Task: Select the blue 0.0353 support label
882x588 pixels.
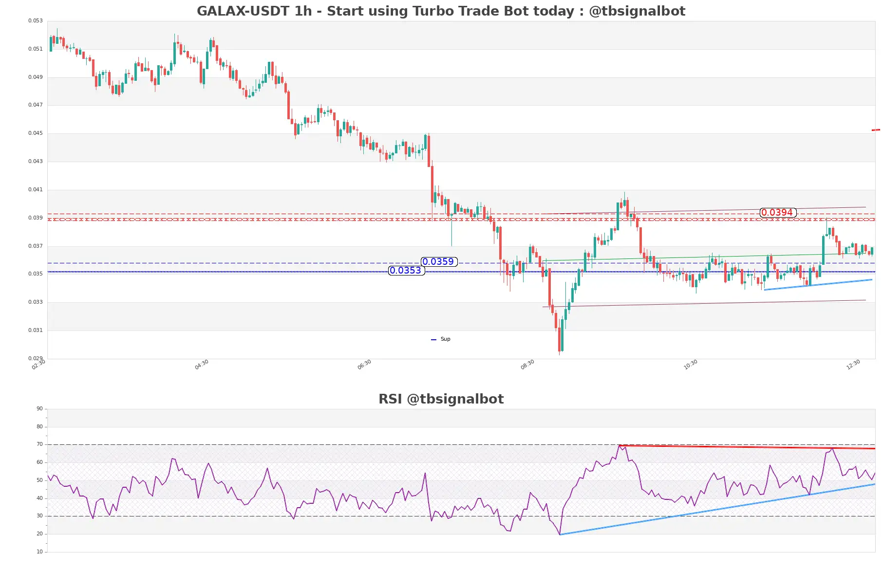Action: pos(406,271)
